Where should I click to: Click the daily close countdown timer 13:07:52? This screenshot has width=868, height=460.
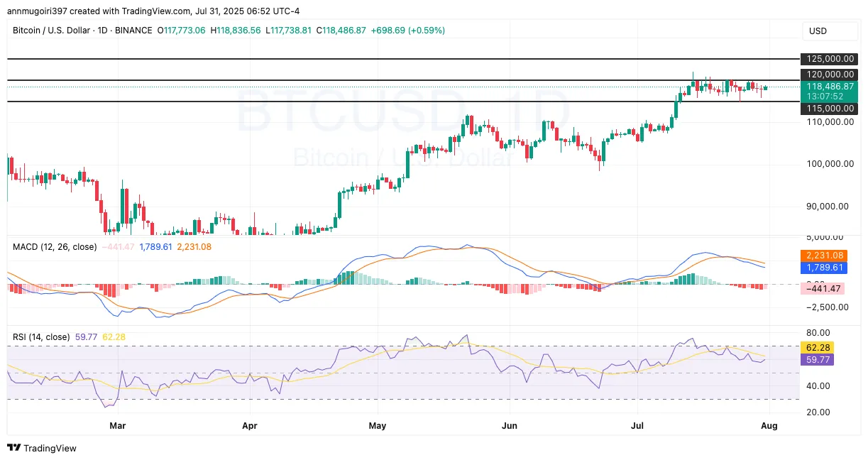[x=829, y=96]
